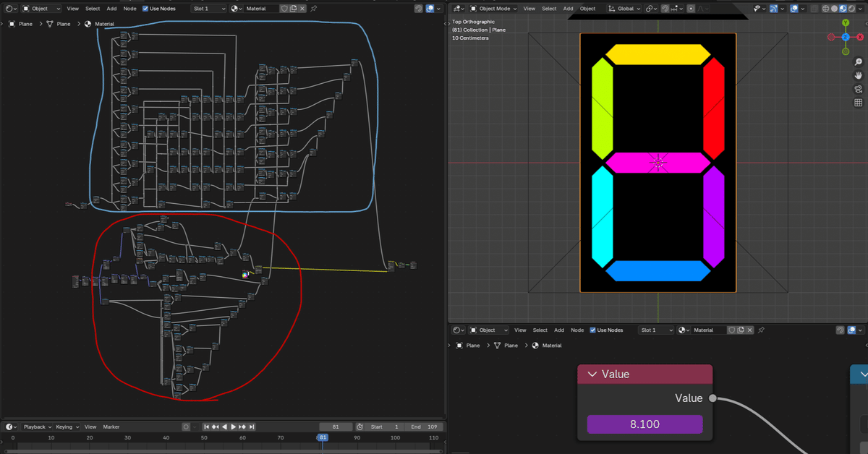Screen dimensions: 868x454
Task: Open object visibility and selectability filter
Action: coord(759,9)
